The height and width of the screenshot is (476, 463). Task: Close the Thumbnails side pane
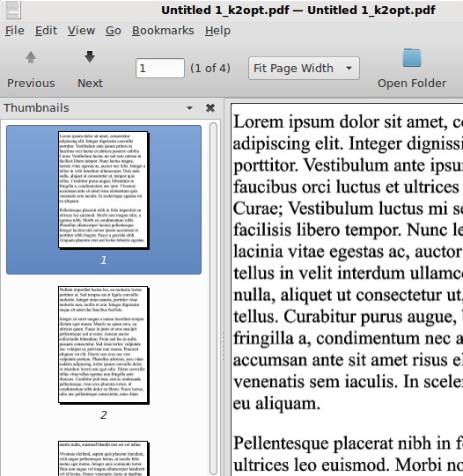pyautogui.click(x=210, y=107)
